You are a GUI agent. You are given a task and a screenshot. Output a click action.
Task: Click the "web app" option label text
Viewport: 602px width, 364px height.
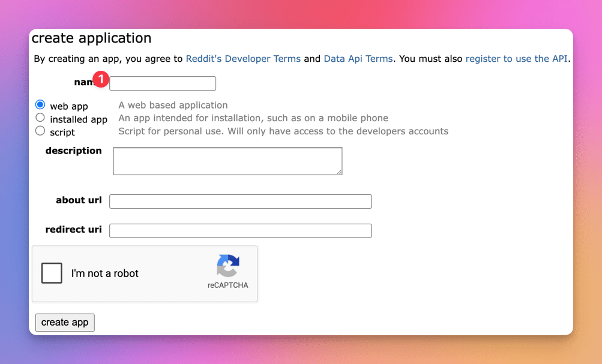(69, 106)
